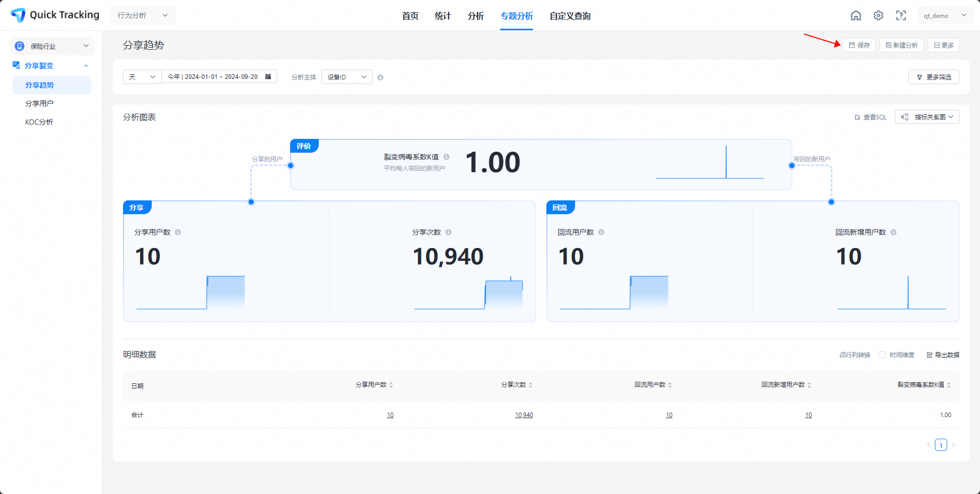This screenshot has height=494, width=980.
Task: Sort by 裂变病毒系数K值 column arrows
Action: tap(949, 385)
